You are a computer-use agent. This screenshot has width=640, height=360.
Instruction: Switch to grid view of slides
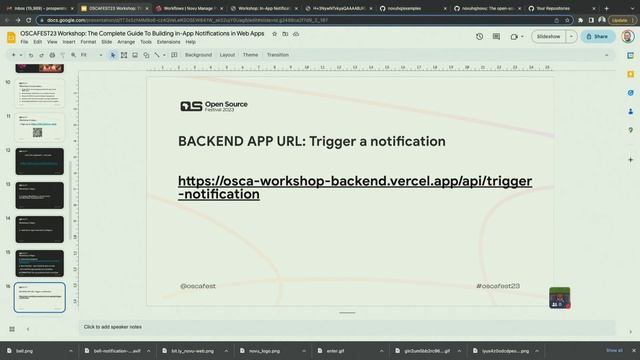point(12,329)
